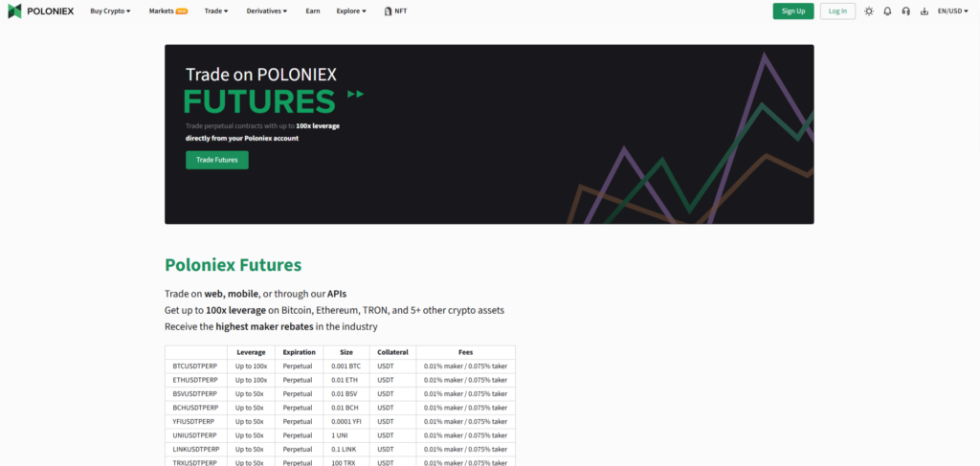Screen dimensions: 980x466
Task: Click the Poloniex logo
Action: (x=40, y=11)
